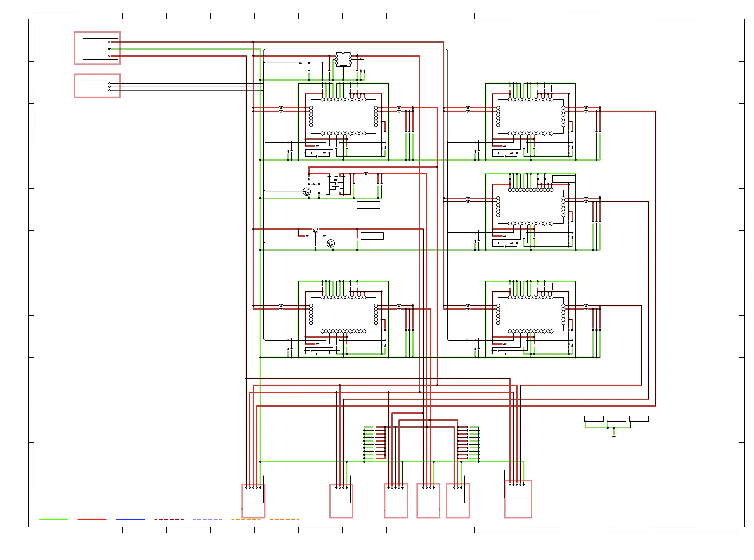This screenshot has height=560, width=754.
Task: Click the solid blue legend line
Action: pyautogui.click(x=130, y=519)
